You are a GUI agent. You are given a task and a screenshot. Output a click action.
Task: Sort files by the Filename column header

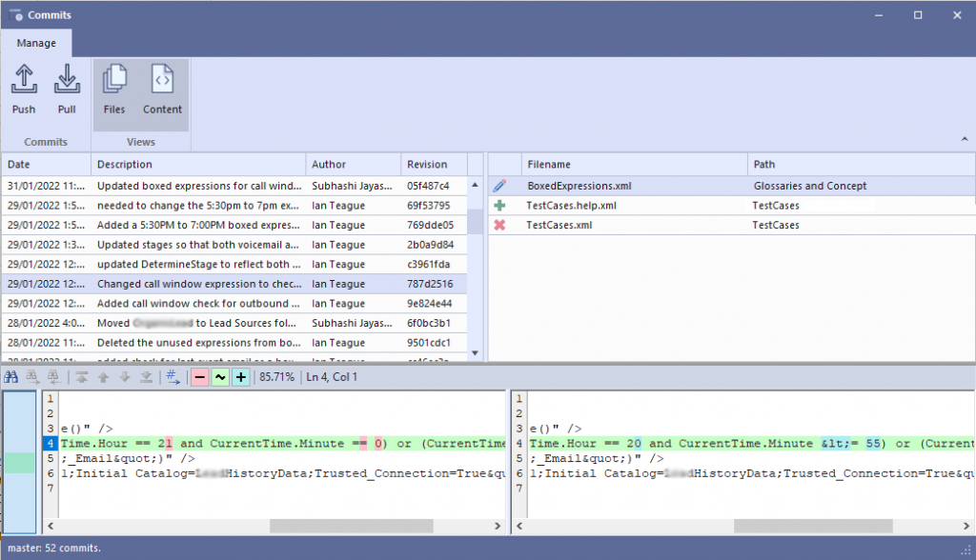click(x=634, y=164)
